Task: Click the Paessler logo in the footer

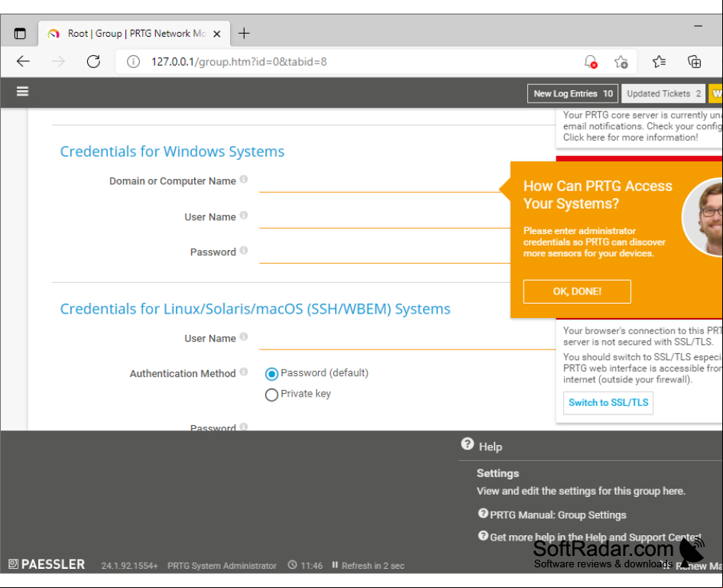Action: click(x=47, y=564)
